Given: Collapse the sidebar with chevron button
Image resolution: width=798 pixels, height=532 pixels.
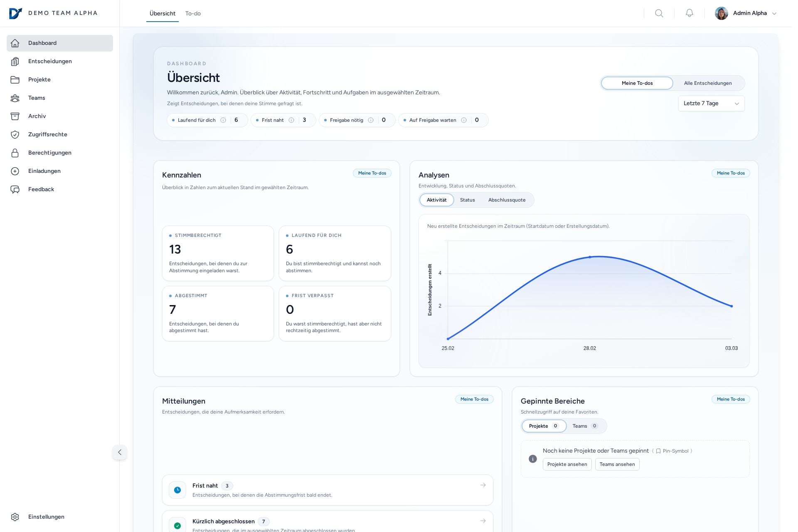Looking at the screenshot, I should [x=120, y=452].
